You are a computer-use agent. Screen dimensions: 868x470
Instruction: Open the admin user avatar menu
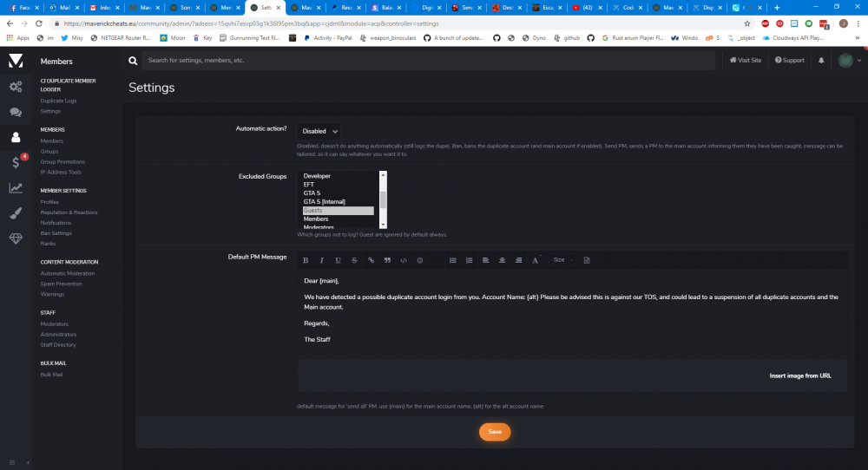(x=848, y=61)
